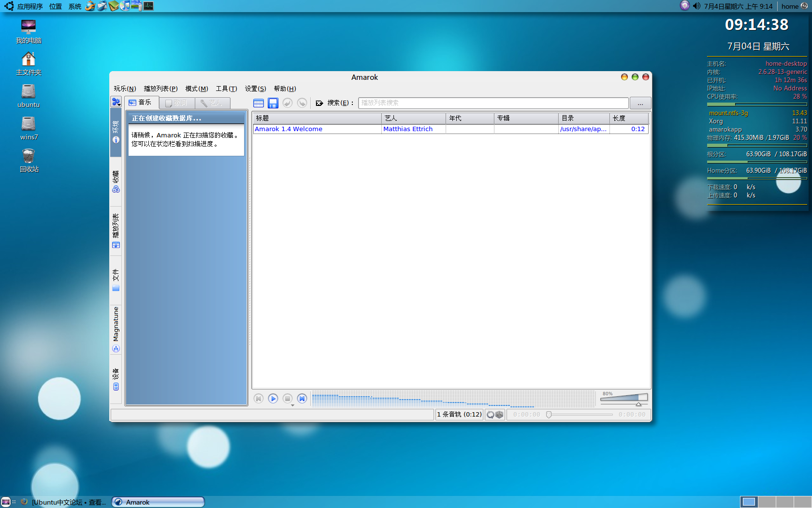Viewport: 812px width, 508px height.
Task: Click the music note launcher in panel
Action: pyautogui.click(x=125, y=6)
